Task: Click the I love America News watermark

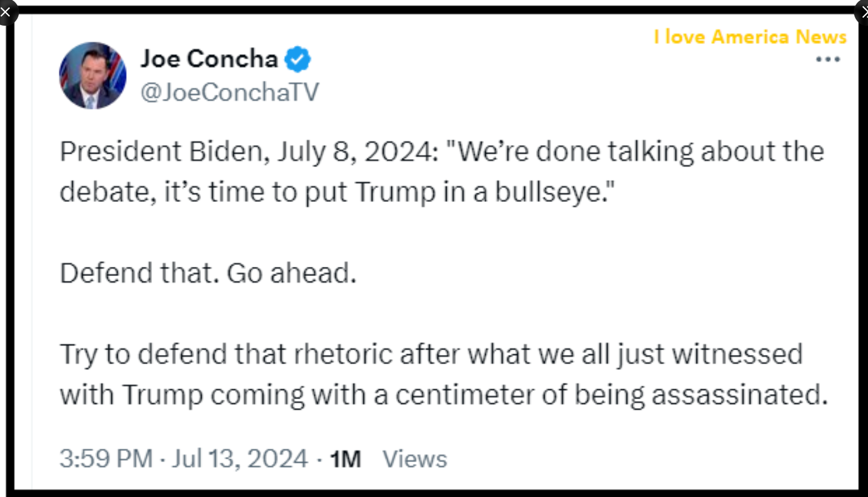Action: pos(750,37)
